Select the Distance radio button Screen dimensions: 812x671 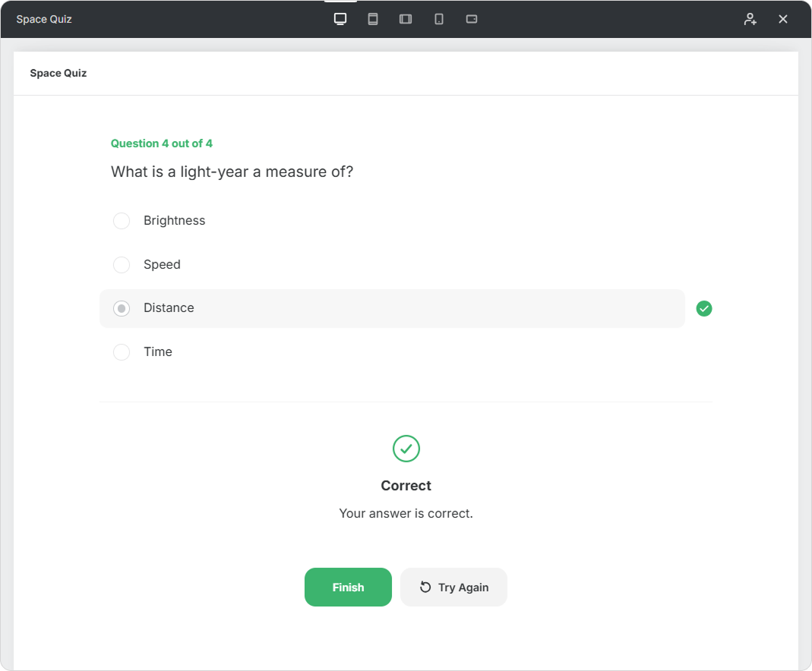[122, 308]
